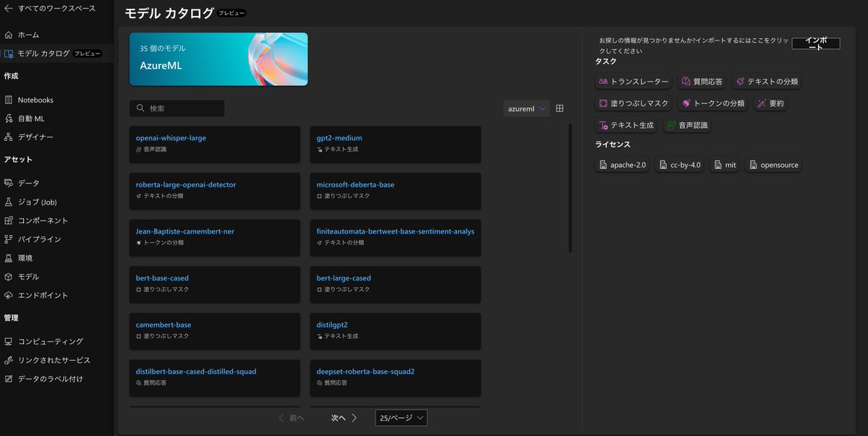
Task: Click the コンピューティング monitor icon
Action: tap(9, 341)
